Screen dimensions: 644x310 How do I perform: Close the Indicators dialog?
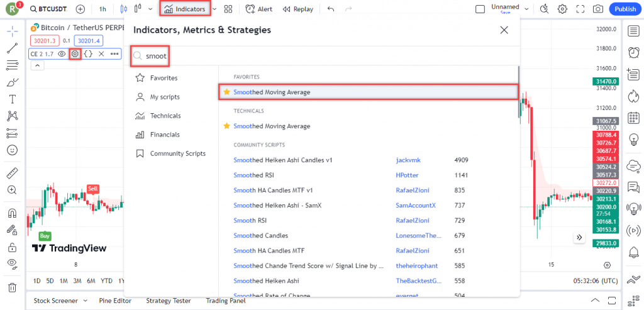point(504,30)
